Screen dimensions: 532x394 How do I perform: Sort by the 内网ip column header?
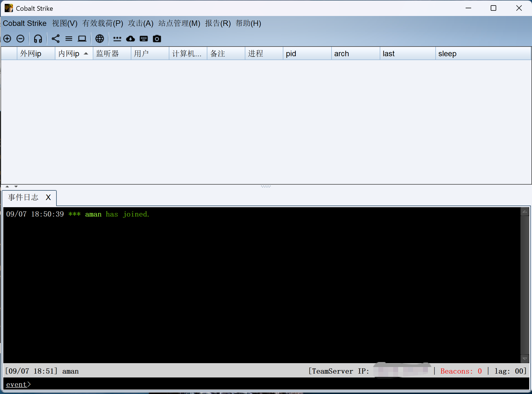pyautogui.click(x=74, y=53)
